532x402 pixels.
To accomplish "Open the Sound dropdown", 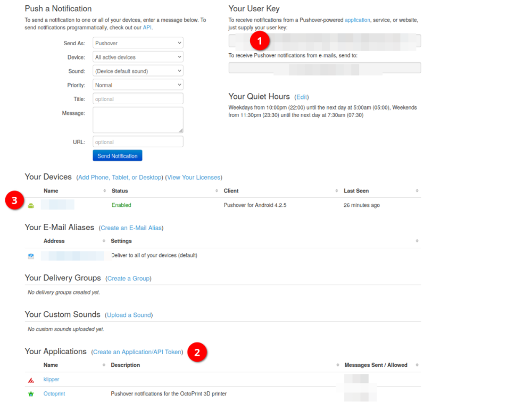I will 138,71.
